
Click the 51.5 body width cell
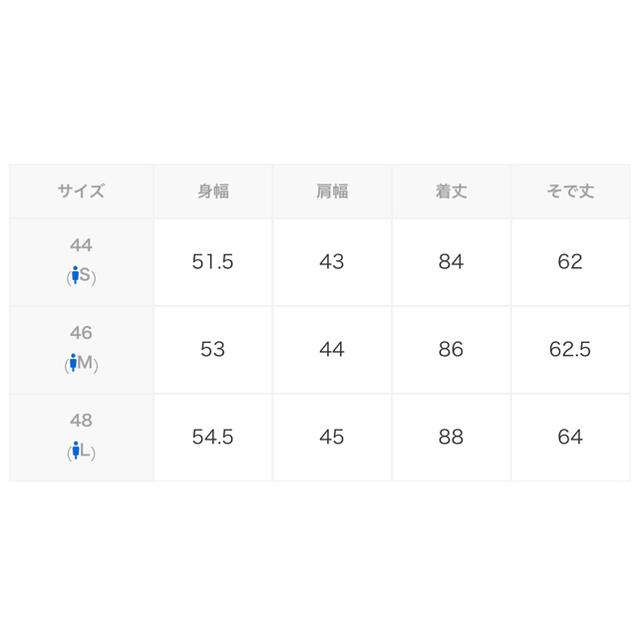point(213,262)
